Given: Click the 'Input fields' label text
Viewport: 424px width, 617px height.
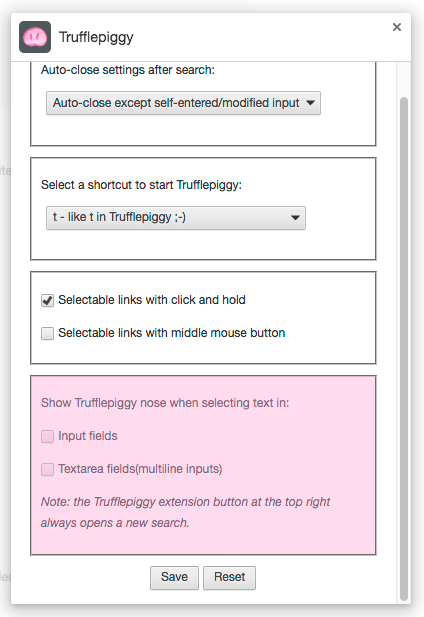Looking at the screenshot, I should 88,436.
